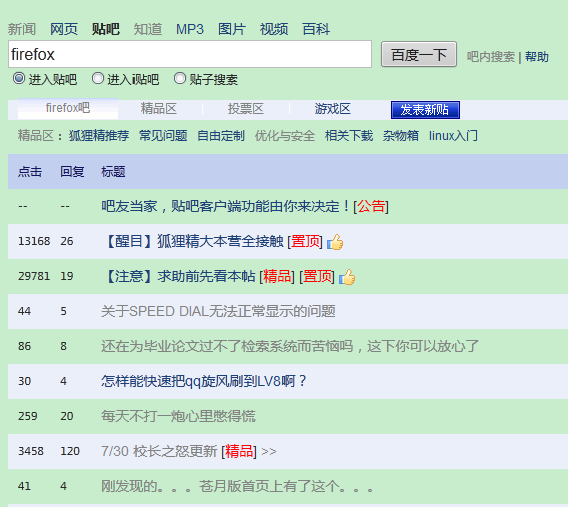Click 精品 tag on 求助前先看本帖 row
568x507 pixels.
(x=277, y=276)
